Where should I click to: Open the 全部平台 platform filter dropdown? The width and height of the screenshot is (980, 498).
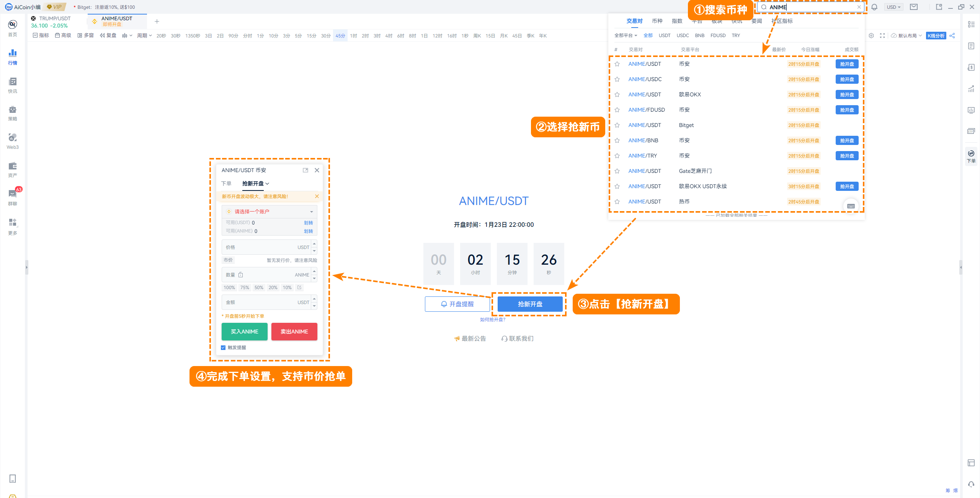pyautogui.click(x=626, y=36)
